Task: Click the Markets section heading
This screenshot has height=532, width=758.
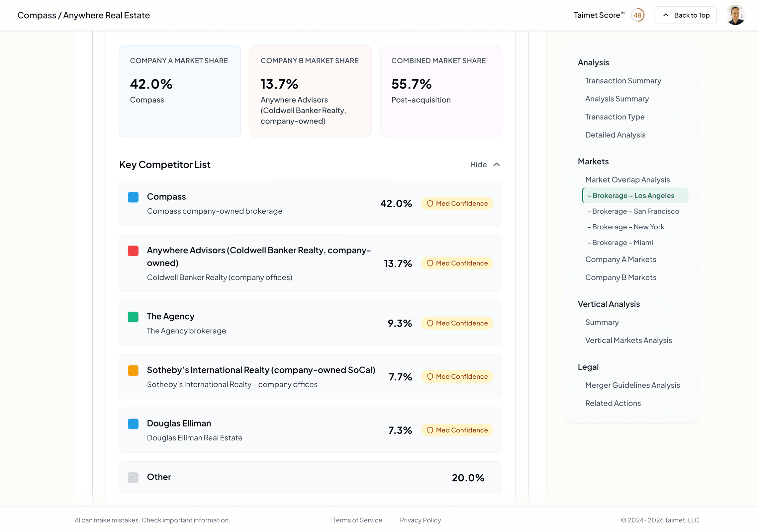Action: [593, 162]
